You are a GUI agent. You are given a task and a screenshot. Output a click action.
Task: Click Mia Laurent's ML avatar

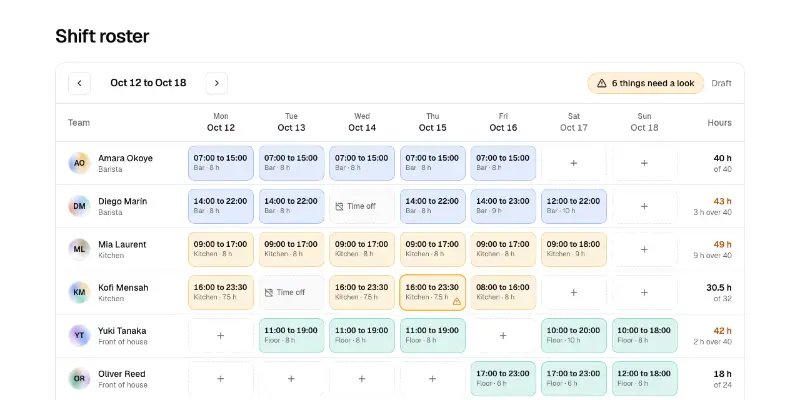(x=79, y=249)
